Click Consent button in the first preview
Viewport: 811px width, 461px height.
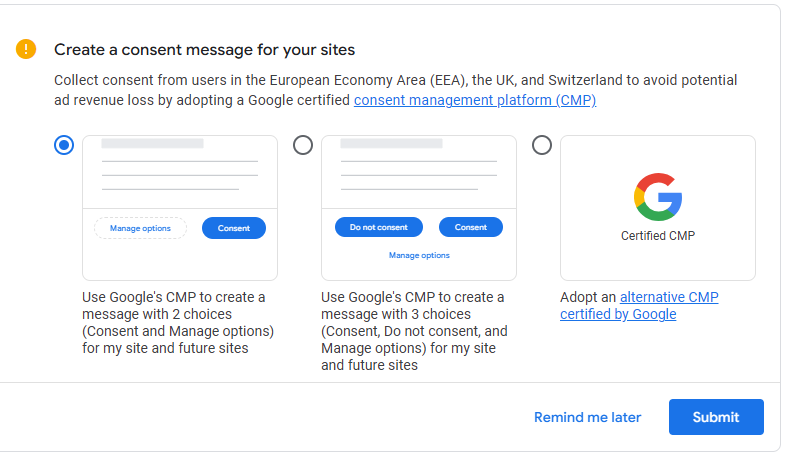coord(234,228)
